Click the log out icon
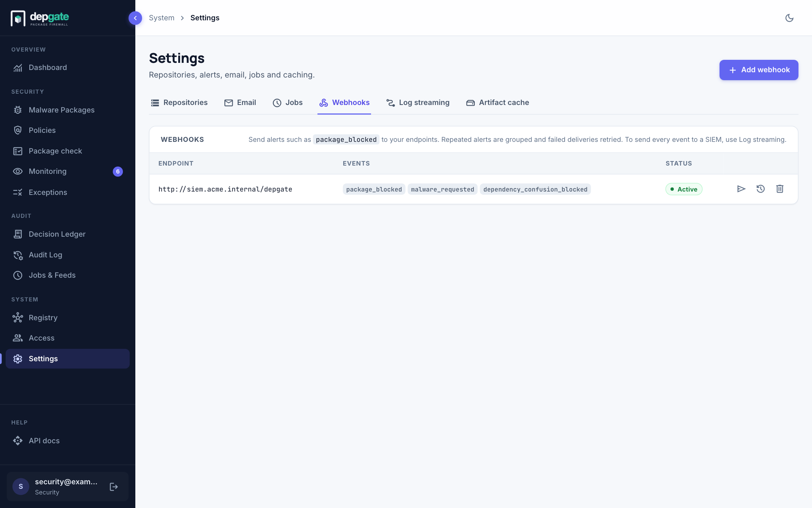Screen dimensions: 812x508 tap(114, 487)
